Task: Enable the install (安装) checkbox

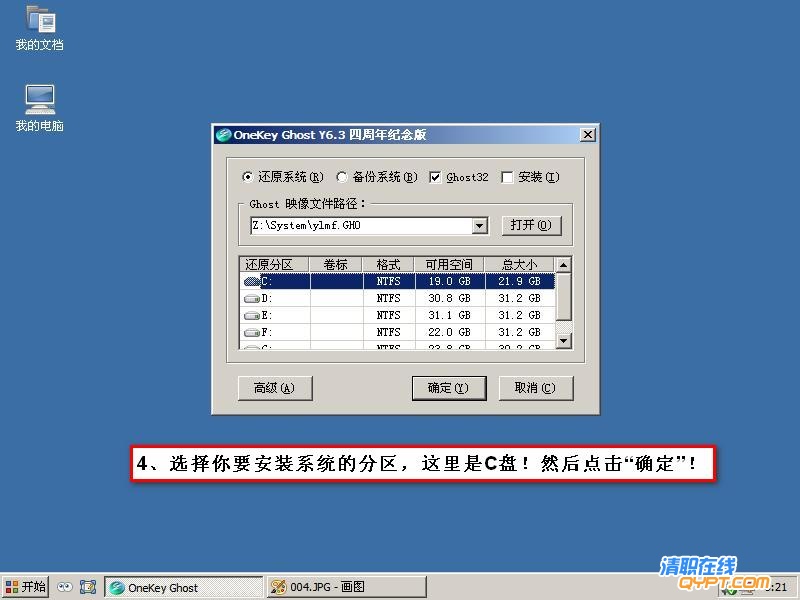Action: pos(507,178)
